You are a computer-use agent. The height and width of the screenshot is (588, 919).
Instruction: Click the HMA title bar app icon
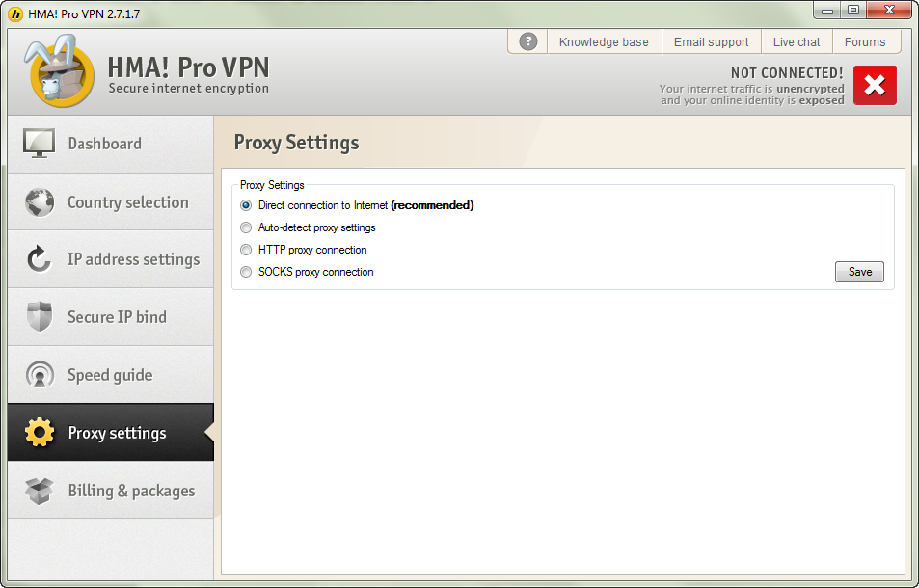click(15, 14)
